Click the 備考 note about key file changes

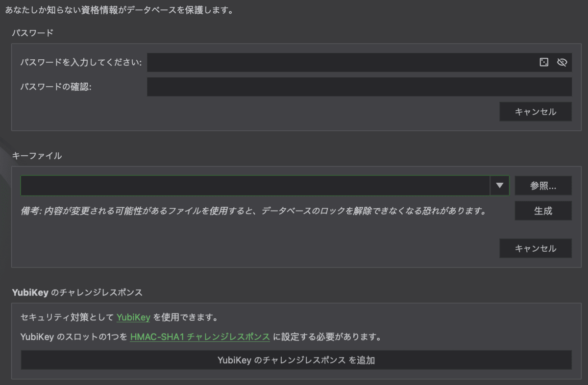tap(253, 211)
